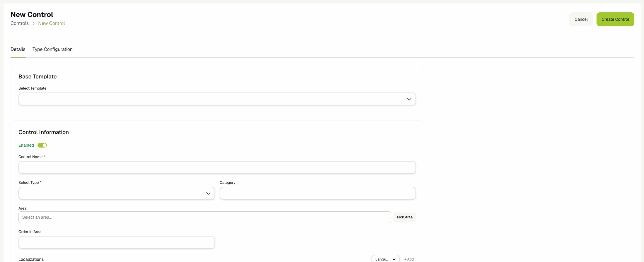Click into the Category field
This screenshot has width=644, height=262.
[318, 193]
